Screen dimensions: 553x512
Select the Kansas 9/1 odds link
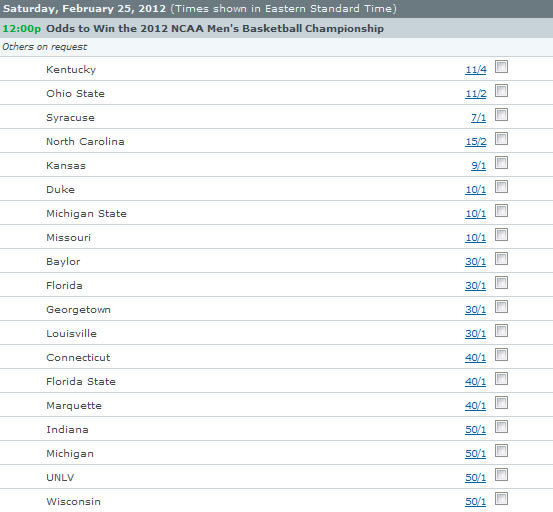(x=479, y=166)
